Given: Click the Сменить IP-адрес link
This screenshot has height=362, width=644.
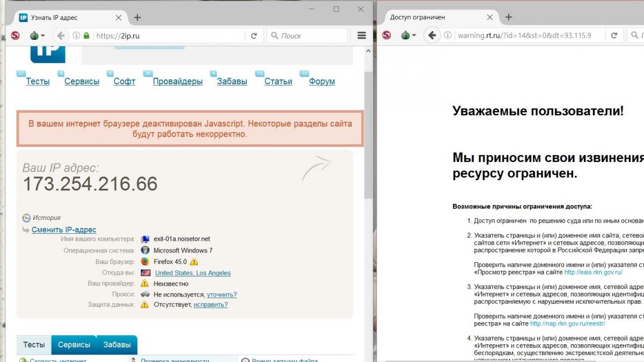Looking at the screenshot, I should point(64,230).
